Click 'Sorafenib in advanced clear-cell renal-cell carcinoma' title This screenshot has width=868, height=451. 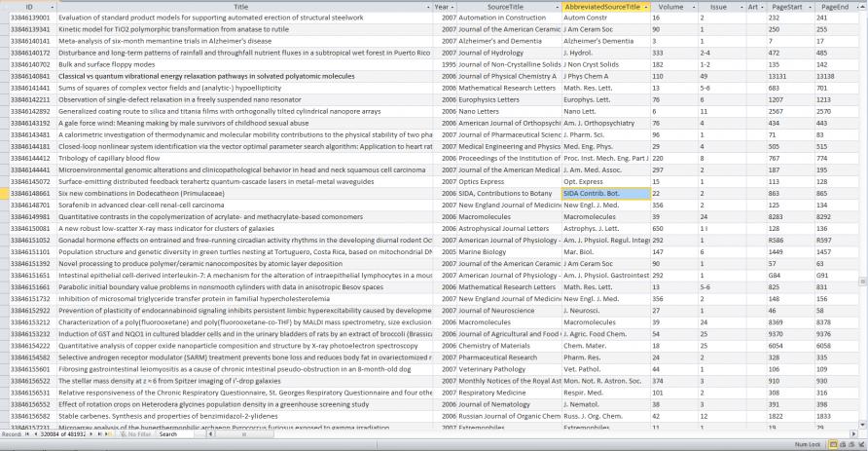141,205
